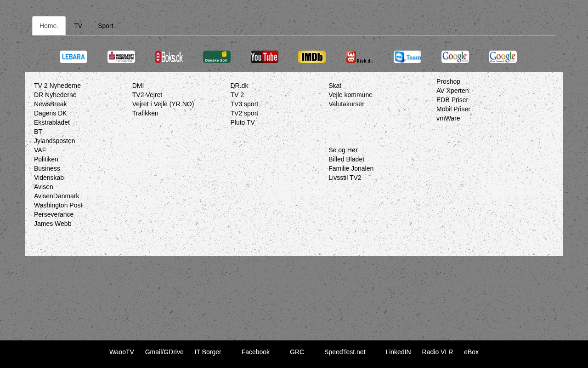Open the TV3 sport link
The width and height of the screenshot is (588, 368).
(x=244, y=104)
